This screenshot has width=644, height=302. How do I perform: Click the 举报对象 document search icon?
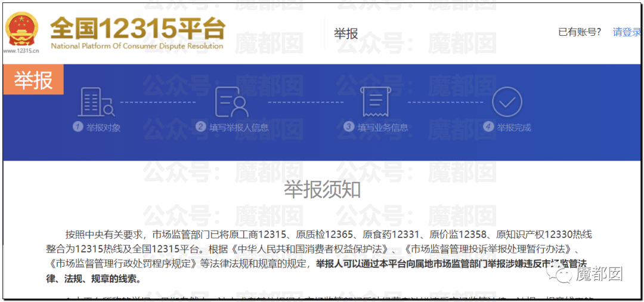click(96, 101)
